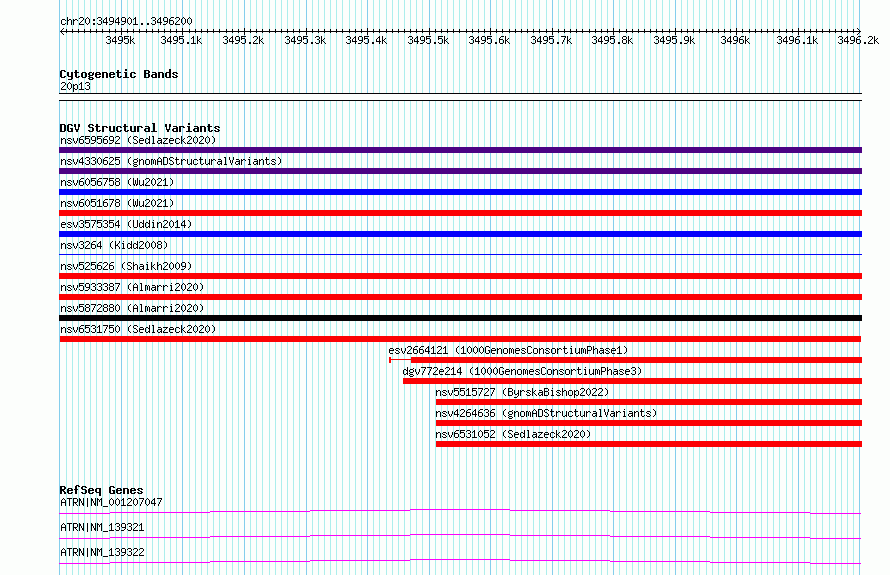Click the DGV Structural Variants track title
This screenshot has width=890, height=575.
click(x=140, y=128)
